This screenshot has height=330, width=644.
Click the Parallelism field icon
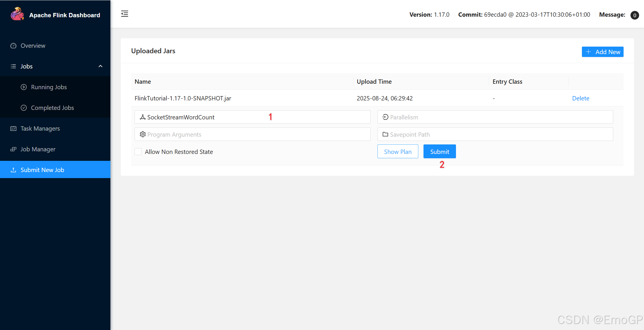point(385,117)
